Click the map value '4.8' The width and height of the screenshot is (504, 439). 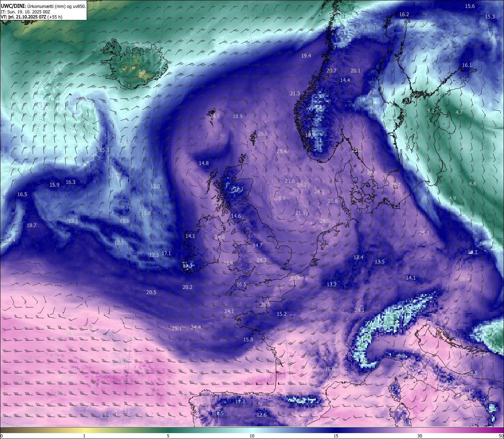point(472,183)
